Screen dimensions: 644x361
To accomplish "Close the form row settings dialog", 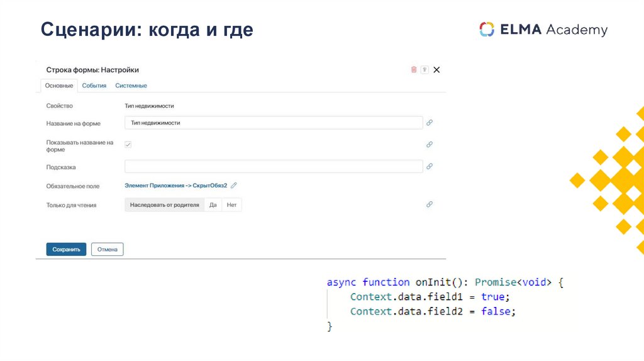I will click(x=436, y=70).
